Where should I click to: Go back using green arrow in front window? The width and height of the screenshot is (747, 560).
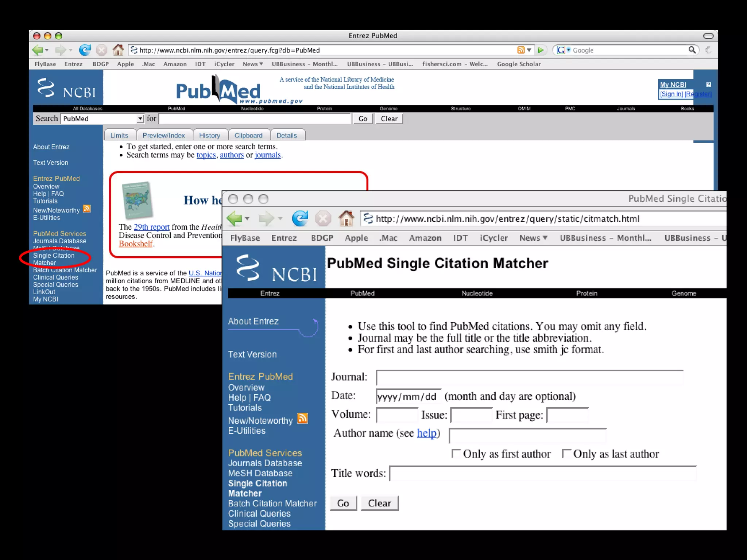click(x=234, y=219)
